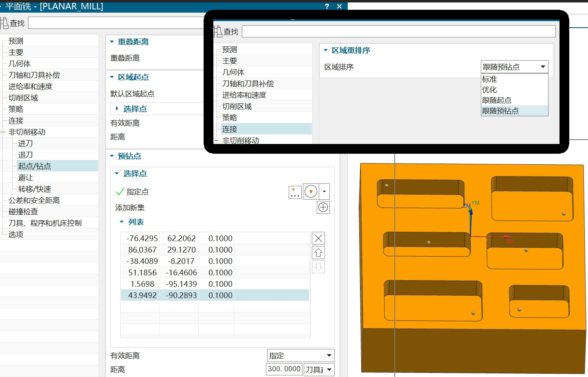Select 切削区域 in left tree
Viewport: 588px width, 377px height.
(23, 98)
